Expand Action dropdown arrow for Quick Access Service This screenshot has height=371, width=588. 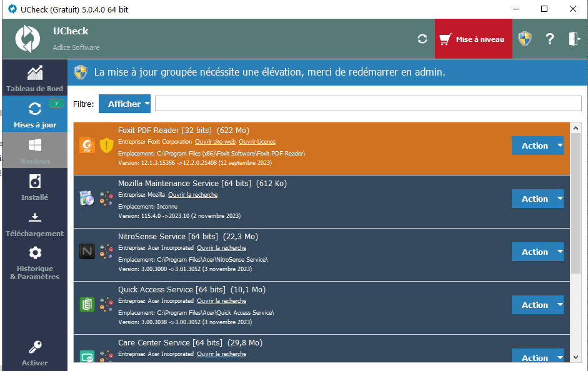[x=560, y=305]
